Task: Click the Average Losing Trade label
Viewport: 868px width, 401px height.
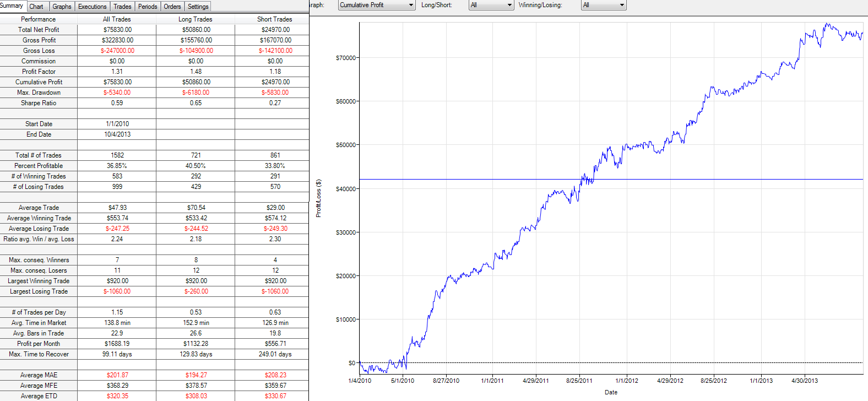Action: click(x=39, y=229)
